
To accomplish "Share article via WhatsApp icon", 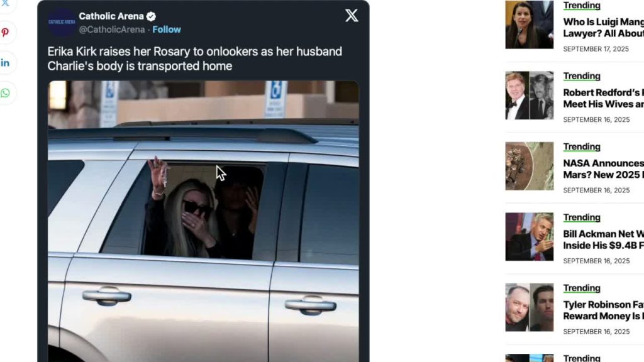I will tap(5, 93).
